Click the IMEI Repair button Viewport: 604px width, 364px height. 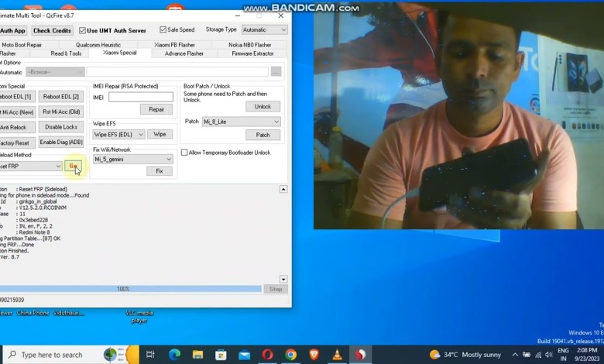coord(156,109)
